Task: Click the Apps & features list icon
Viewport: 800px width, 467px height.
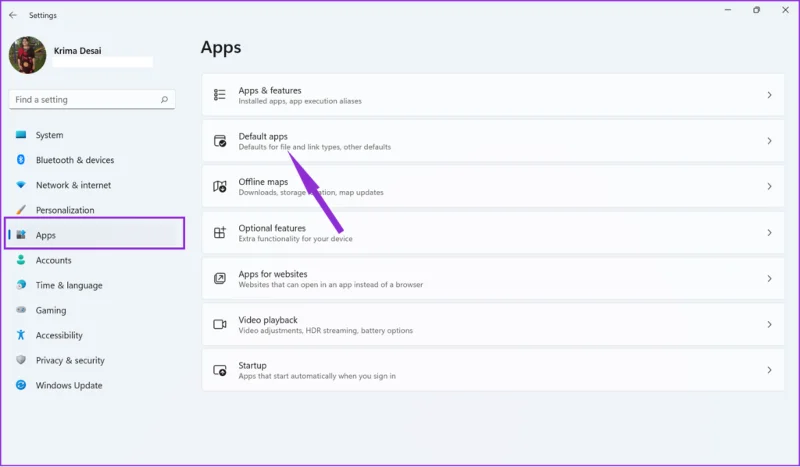Action: [220, 94]
